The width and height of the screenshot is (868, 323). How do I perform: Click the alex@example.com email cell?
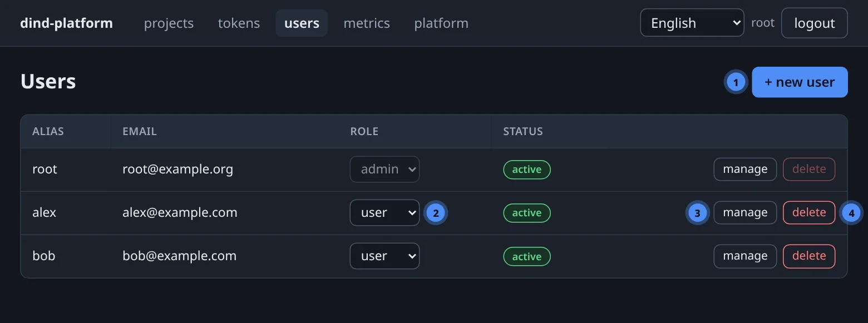(x=180, y=212)
